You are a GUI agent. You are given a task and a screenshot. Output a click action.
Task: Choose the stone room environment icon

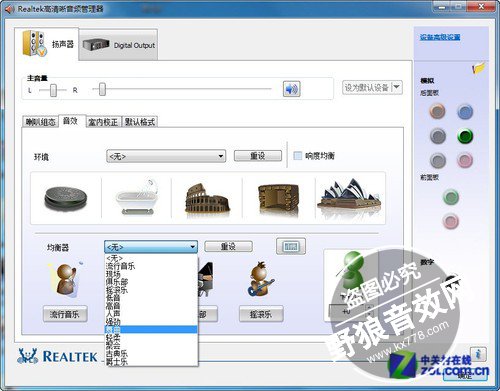pyautogui.click(x=278, y=199)
